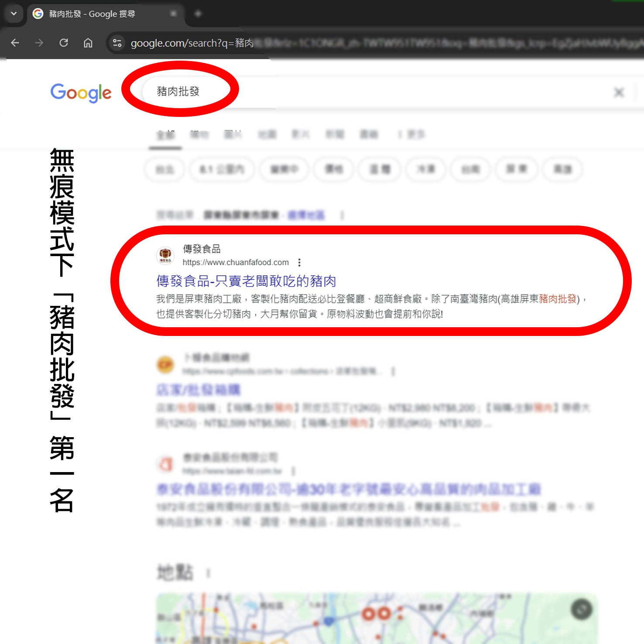Apply the 價格 filter chip

click(334, 169)
